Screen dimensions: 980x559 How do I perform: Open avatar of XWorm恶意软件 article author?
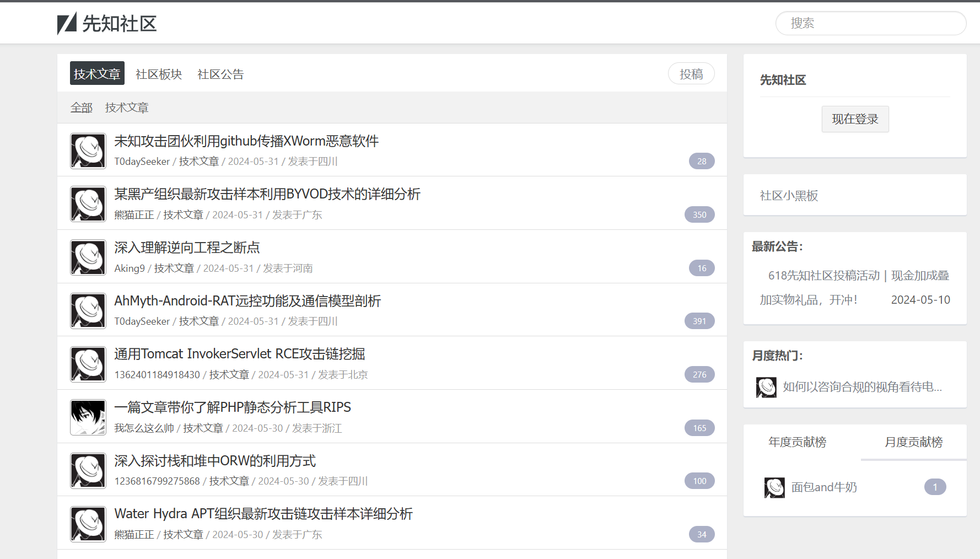(88, 150)
